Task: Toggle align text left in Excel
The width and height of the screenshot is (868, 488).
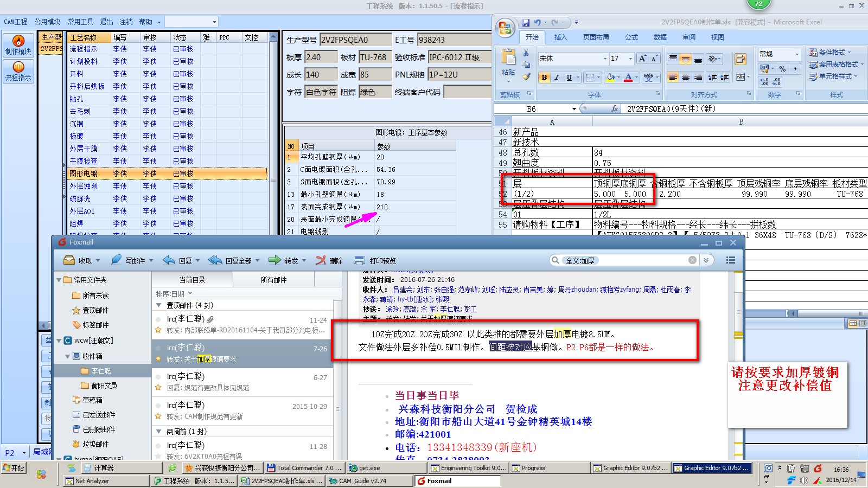Action: tap(673, 77)
